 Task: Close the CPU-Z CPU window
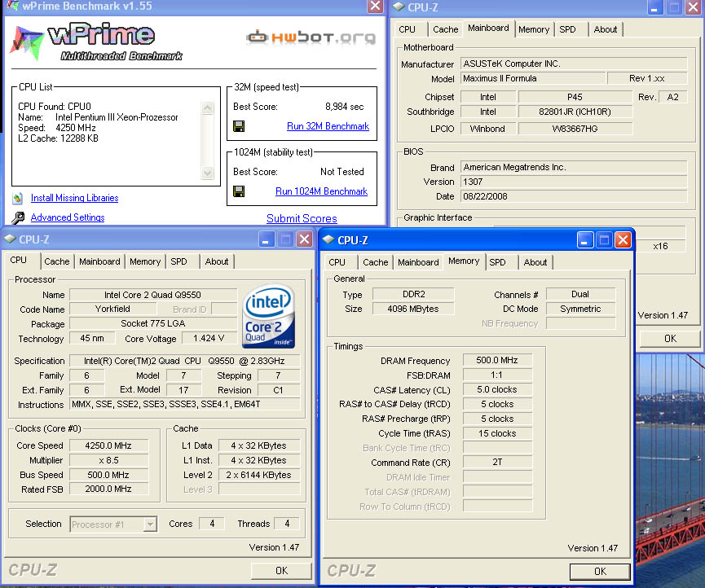304,239
